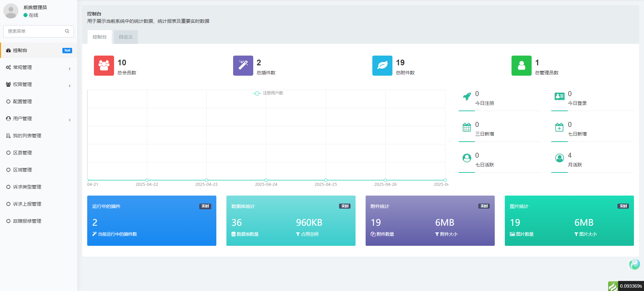Screen dimensions: 644x291
Task: Click the purple magic wand plugins icon
Action: pos(243,66)
